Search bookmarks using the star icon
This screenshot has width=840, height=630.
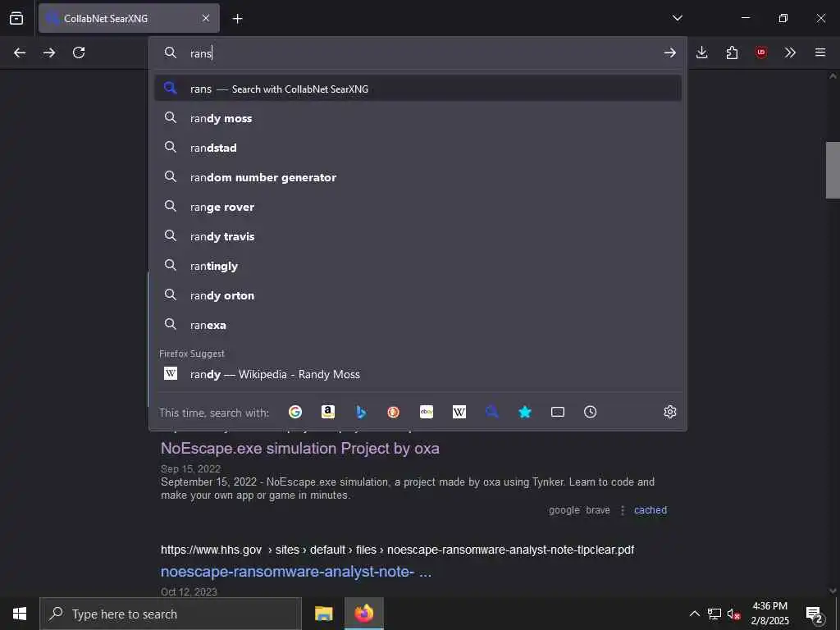[525, 412]
